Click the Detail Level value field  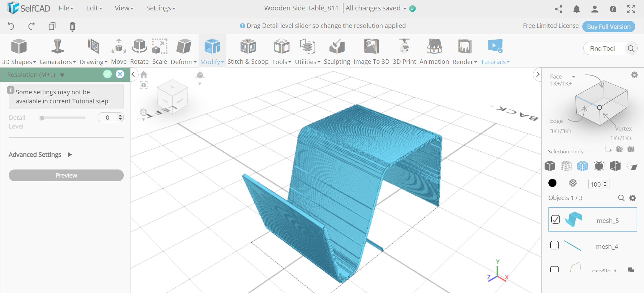111,117
